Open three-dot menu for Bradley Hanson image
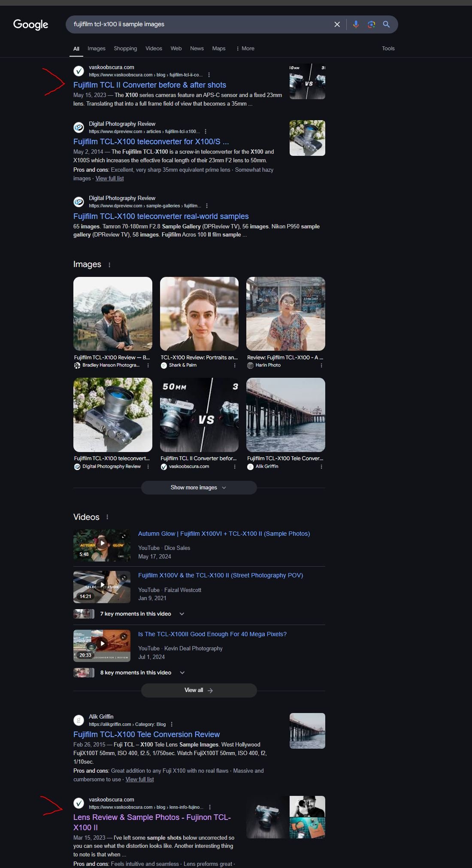 148,365
